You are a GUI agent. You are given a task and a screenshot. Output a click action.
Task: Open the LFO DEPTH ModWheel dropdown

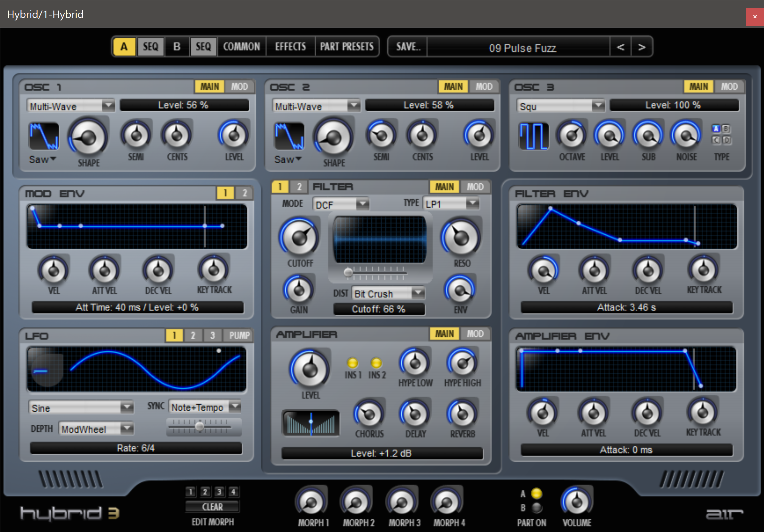pyautogui.click(x=96, y=429)
